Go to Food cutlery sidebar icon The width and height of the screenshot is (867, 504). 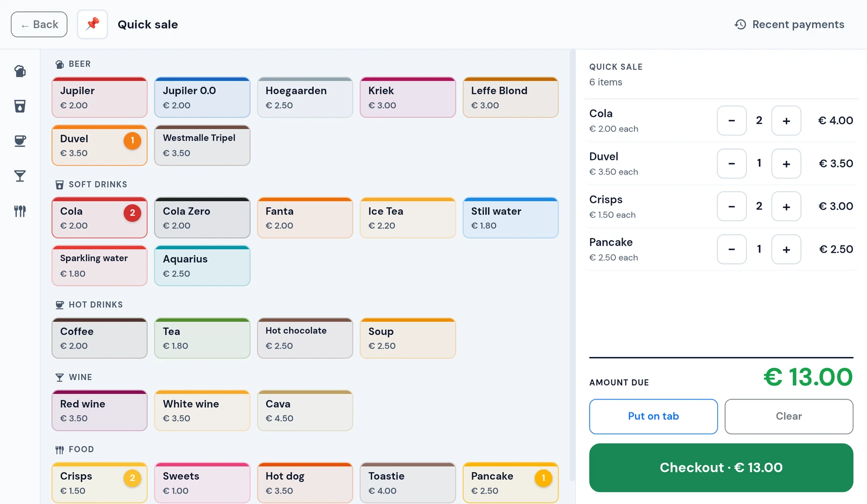[20, 211]
